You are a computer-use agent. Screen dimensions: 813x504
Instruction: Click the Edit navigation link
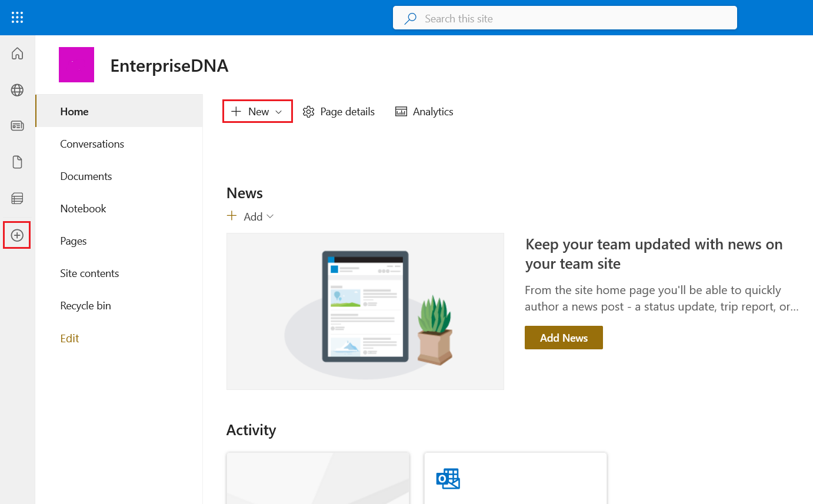click(x=69, y=338)
